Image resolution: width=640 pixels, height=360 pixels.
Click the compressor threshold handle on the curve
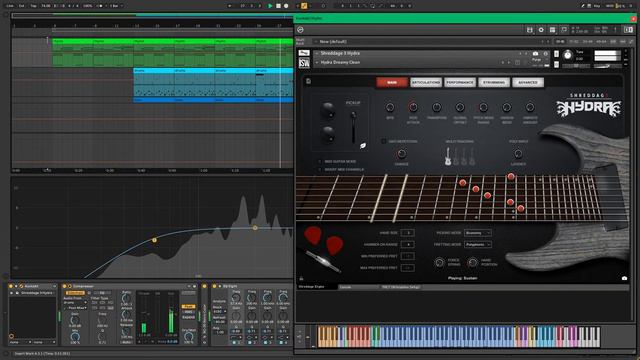pos(154,240)
